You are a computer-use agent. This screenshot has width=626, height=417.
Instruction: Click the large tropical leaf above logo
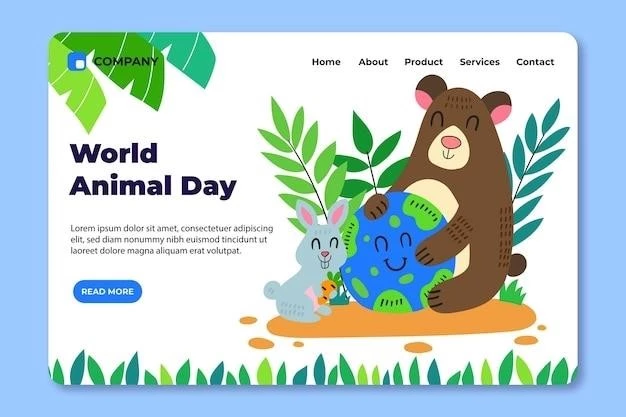[x=132, y=72]
